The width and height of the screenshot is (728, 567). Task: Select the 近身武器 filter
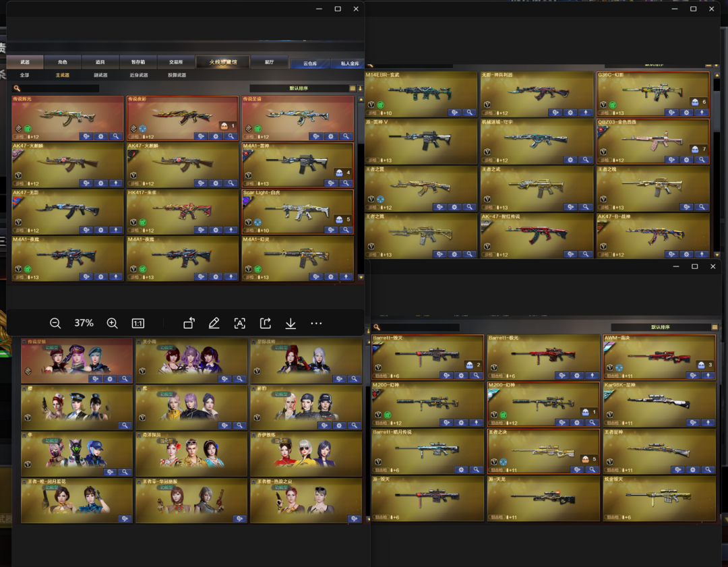click(139, 76)
